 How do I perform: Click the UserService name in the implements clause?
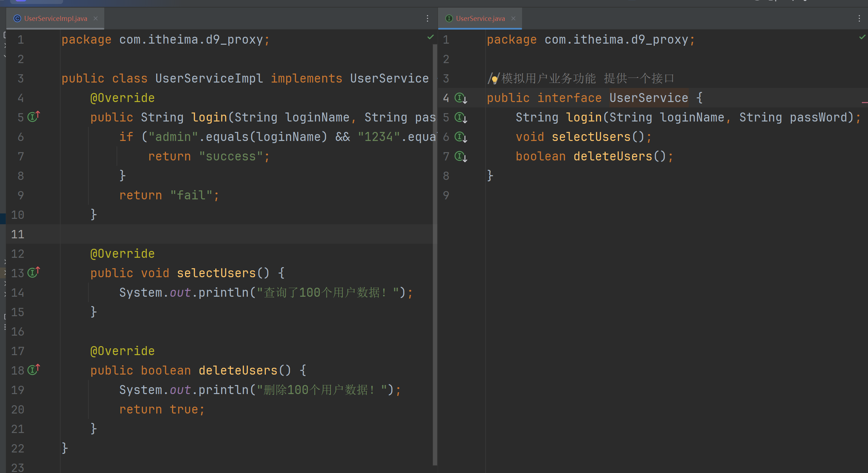tap(389, 79)
